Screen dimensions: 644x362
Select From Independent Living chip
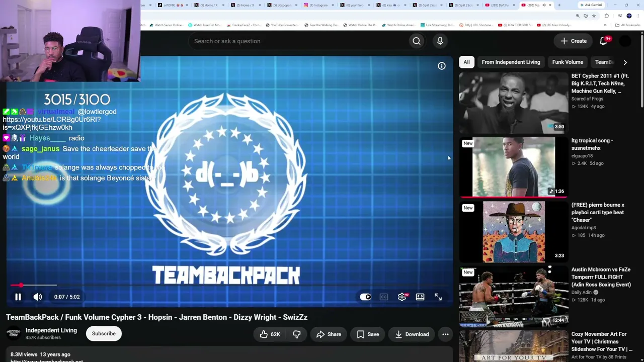point(511,62)
